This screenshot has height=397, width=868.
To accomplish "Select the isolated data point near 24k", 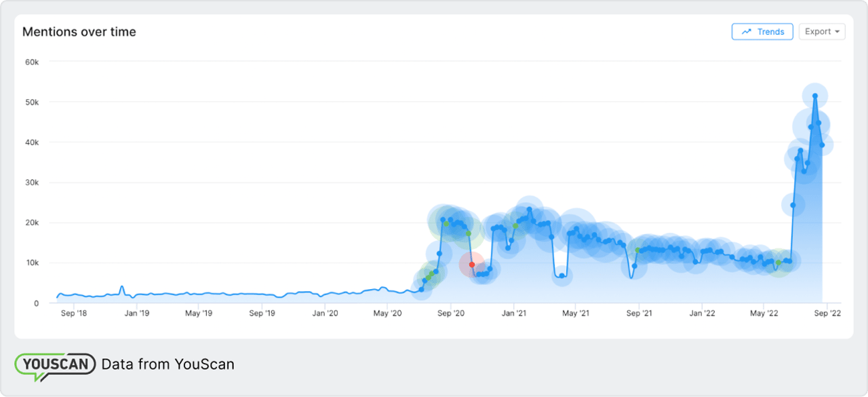I will coord(793,205).
